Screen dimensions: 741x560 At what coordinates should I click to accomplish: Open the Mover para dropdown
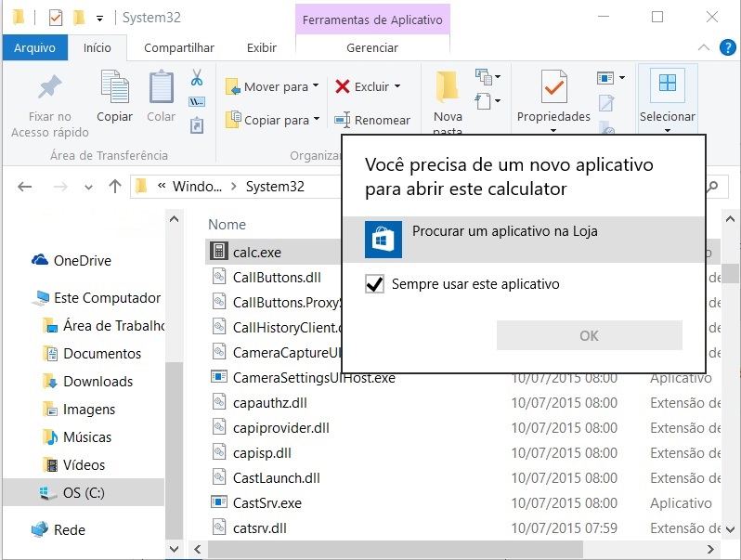pos(316,86)
